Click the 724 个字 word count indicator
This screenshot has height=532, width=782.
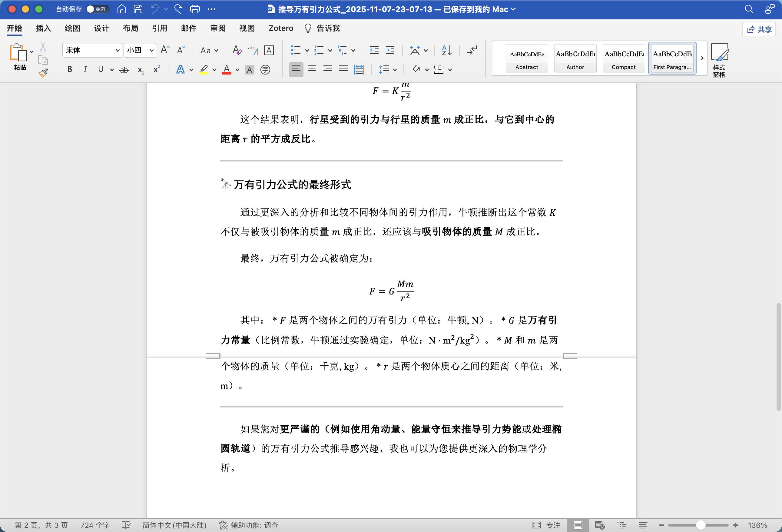coord(95,525)
